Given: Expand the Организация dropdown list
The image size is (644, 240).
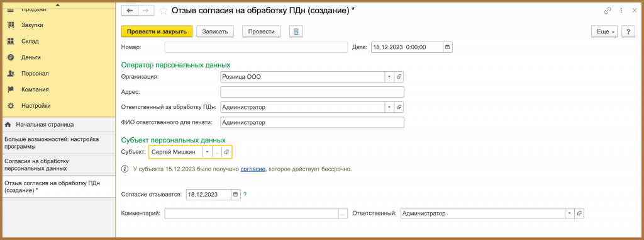Looking at the screenshot, I should (x=389, y=77).
